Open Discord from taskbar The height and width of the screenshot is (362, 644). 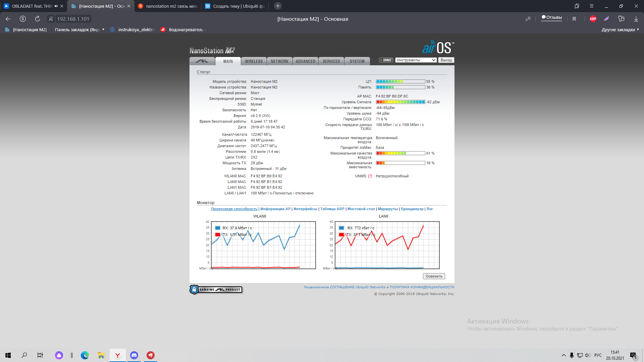pyautogui.click(x=134, y=355)
